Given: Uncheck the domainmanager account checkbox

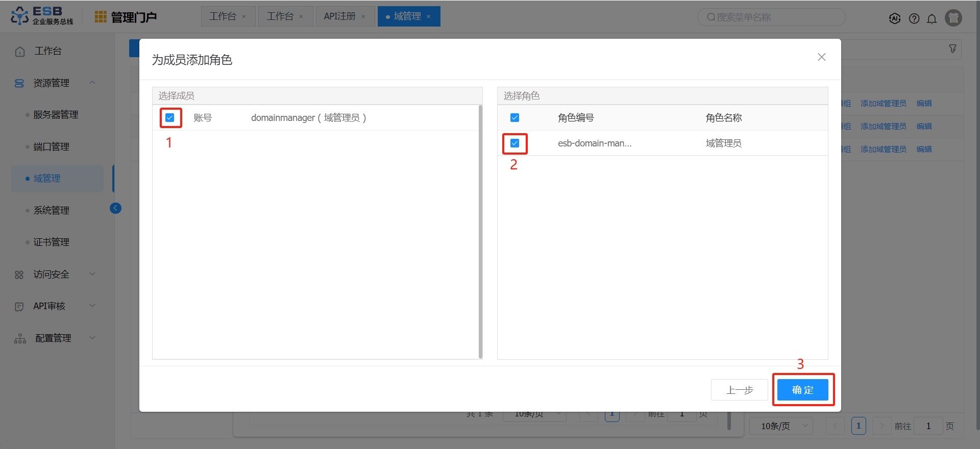Looking at the screenshot, I should pyautogui.click(x=170, y=118).
